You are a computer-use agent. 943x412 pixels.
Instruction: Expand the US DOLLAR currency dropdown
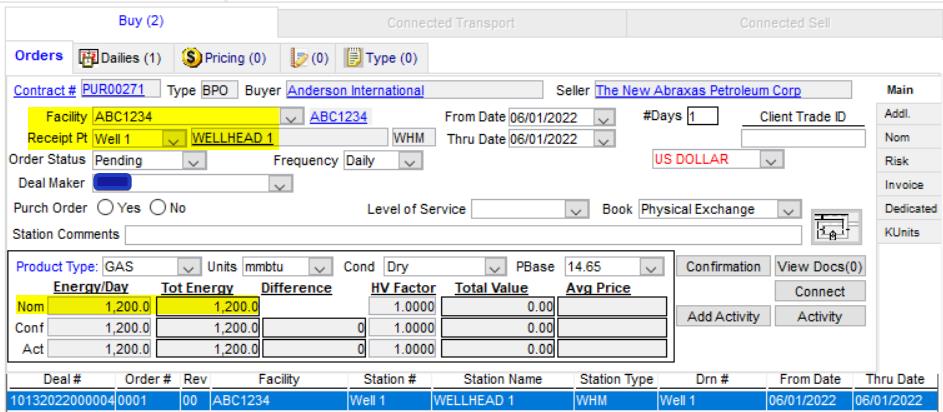click(769, 158)
